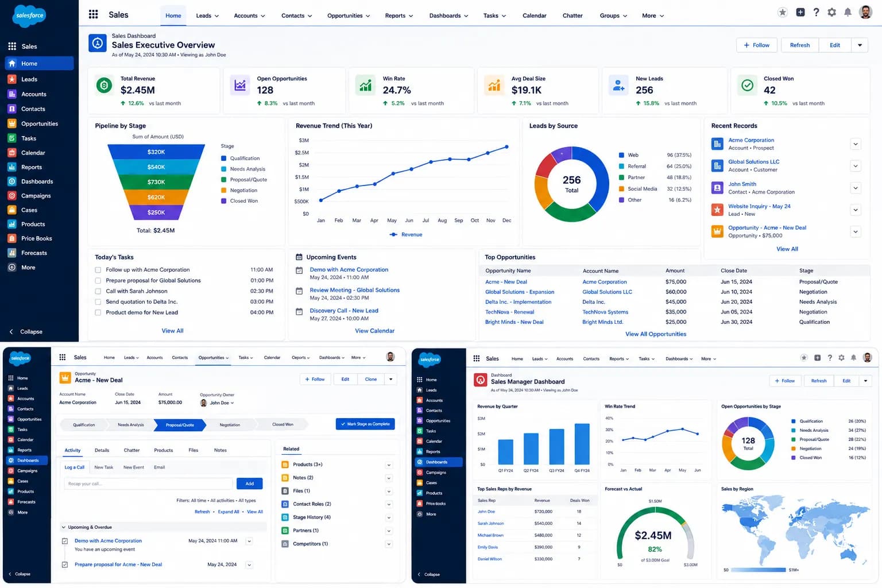Viewport: 882px width, 588px height.
Task: Click the $730K segment of the pipeline funnel
Action: point(156,182)
